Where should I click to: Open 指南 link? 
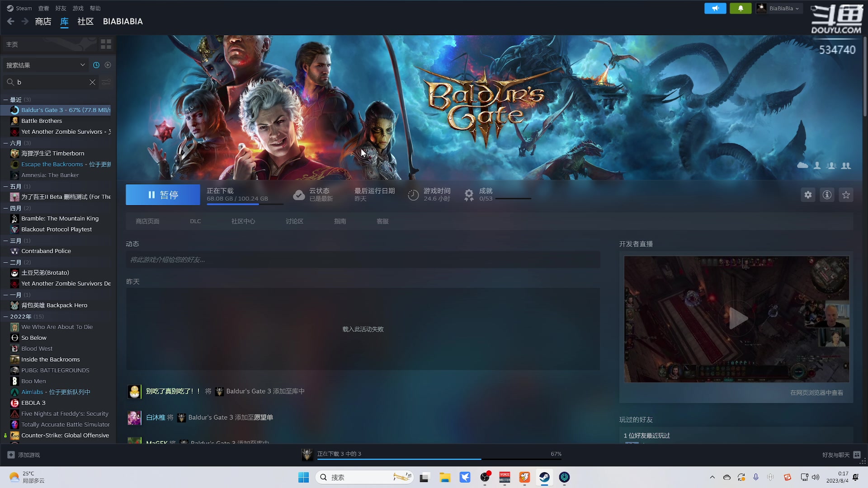(340, 221)
